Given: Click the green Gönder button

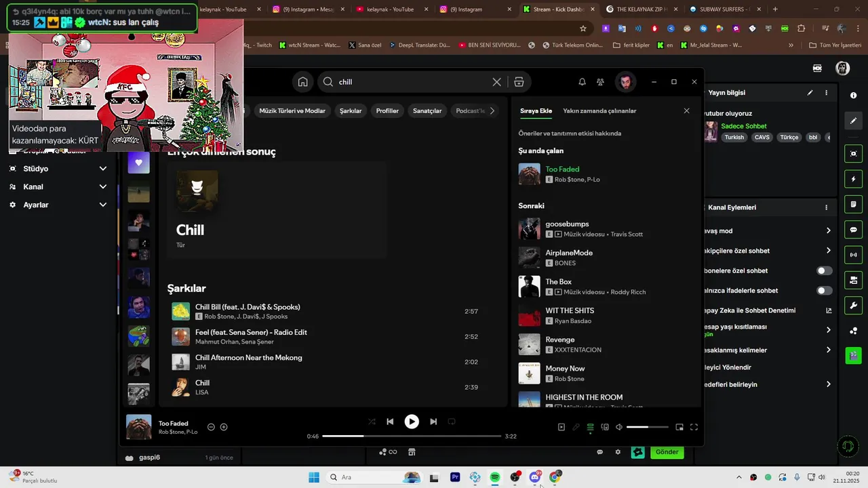Looking at the screenshot, I should (667, 452).
